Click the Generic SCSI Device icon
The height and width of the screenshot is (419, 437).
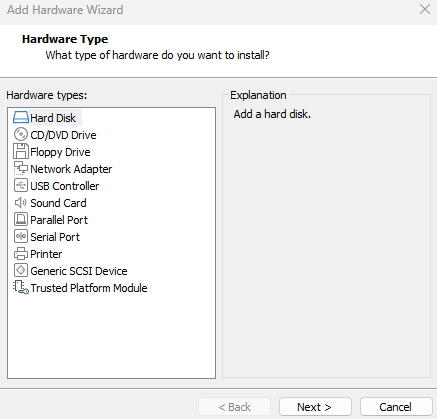click(21, 270)
